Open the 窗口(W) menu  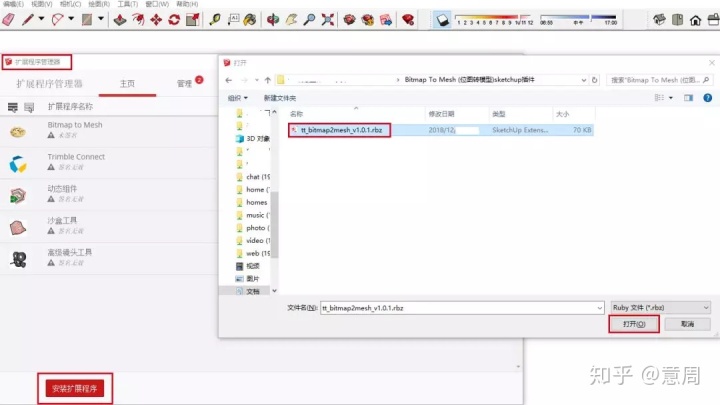click(x=157, y=4)
